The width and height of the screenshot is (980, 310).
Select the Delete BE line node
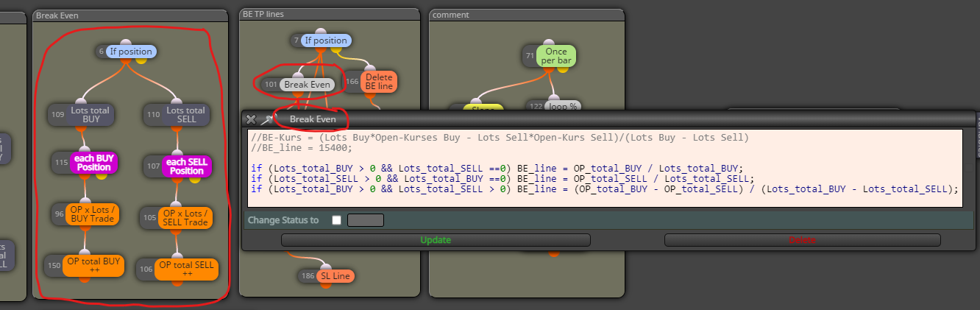coord(371,81)
